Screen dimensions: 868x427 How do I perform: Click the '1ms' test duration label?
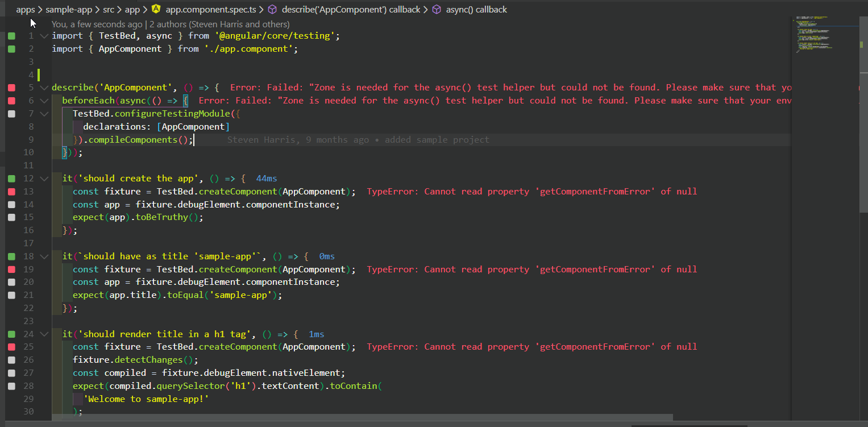pos(317,334)
